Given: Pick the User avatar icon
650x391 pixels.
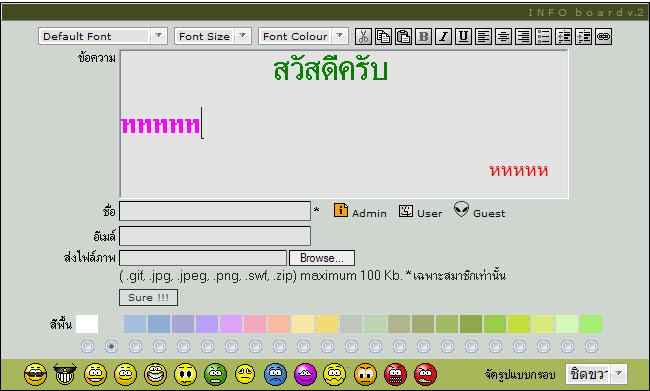Looking at the screenshot, I should click(x=406, y=211).
